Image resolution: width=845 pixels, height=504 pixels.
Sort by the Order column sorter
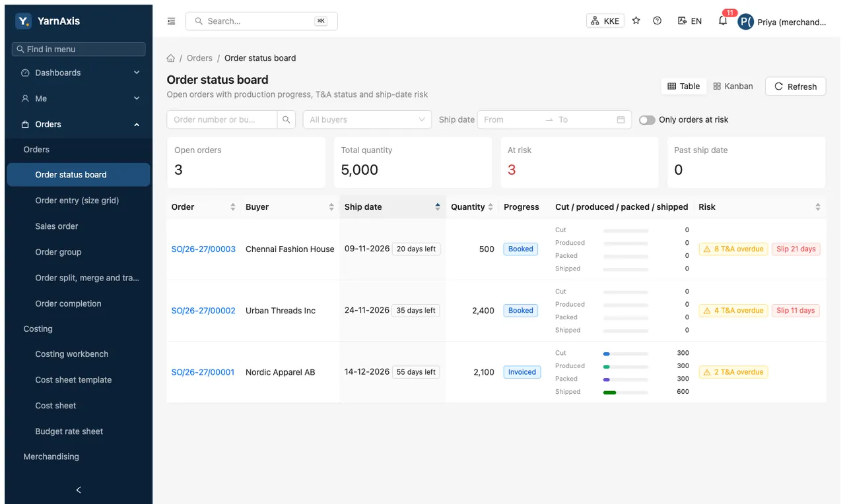pos(232,207)
